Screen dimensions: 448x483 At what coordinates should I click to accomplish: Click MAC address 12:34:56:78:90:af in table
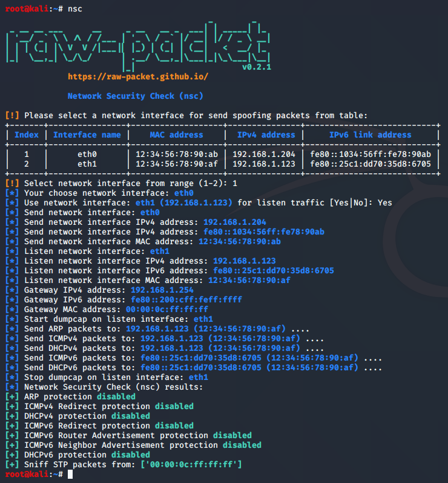point(177,164)
